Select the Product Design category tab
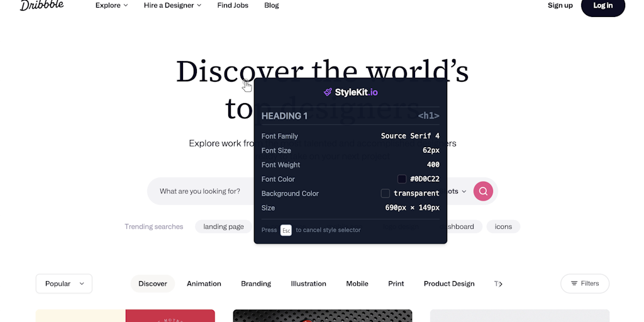 [449, 284]
